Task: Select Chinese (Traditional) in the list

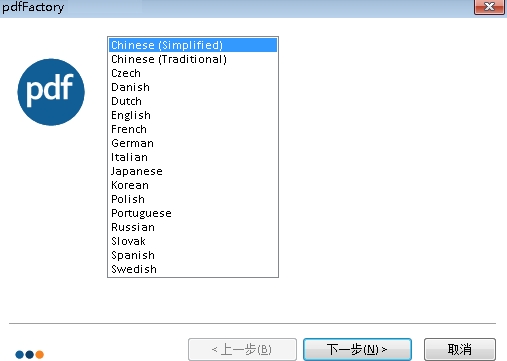Action: click(x=193, y=59)
